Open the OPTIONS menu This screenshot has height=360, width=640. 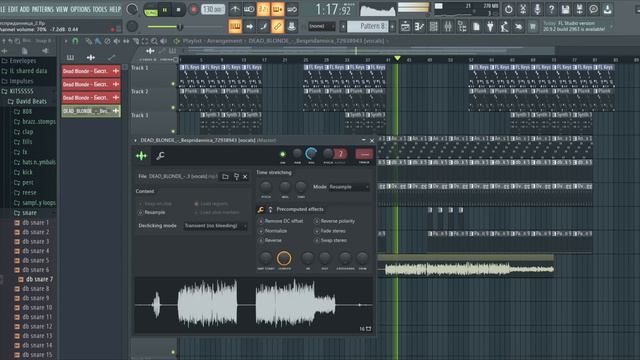(x=80, y=9)
